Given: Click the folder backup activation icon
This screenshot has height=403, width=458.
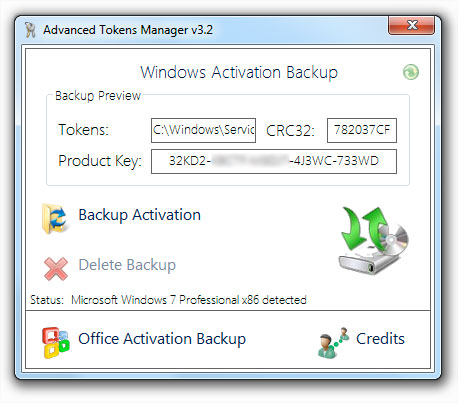Looking at the screenshot, I should [55, 218].
